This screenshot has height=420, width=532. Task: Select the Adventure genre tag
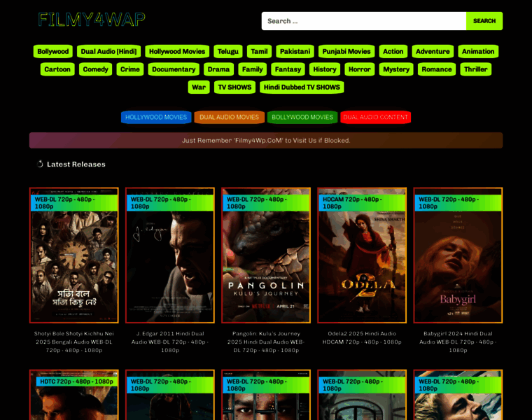(x=433, y=52)
